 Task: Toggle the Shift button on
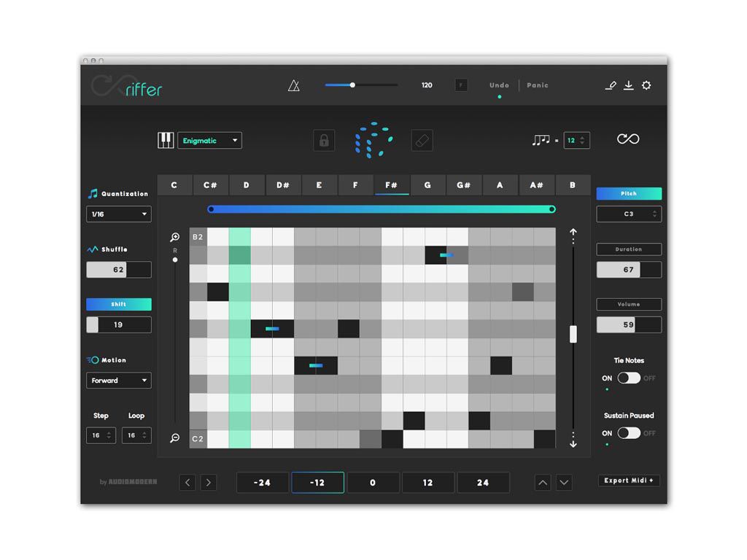[x=119, y=304]
